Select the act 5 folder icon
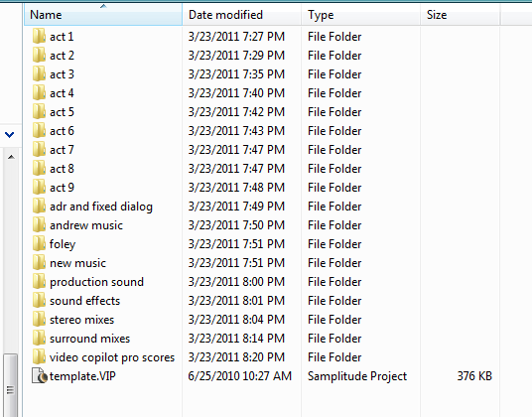Image resolution: width=532 pixels, height=417 pixels. (x=39, y=111)
